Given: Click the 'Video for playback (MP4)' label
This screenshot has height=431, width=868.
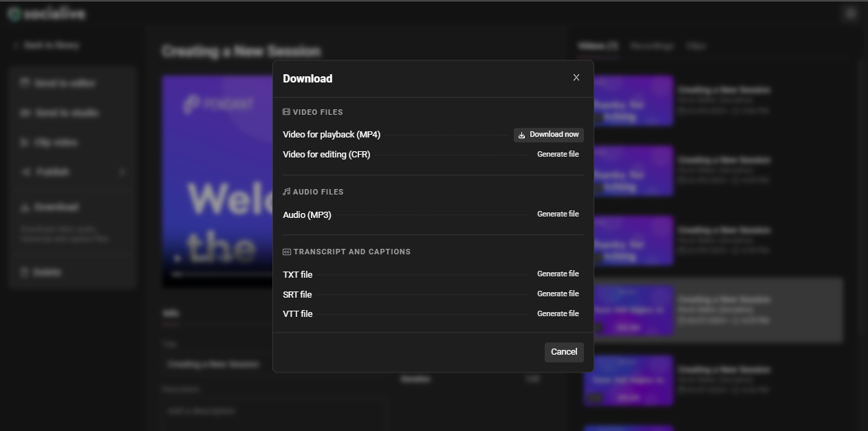Looking at the screenshot, I should pyautogui.click(x=332, y=135).
